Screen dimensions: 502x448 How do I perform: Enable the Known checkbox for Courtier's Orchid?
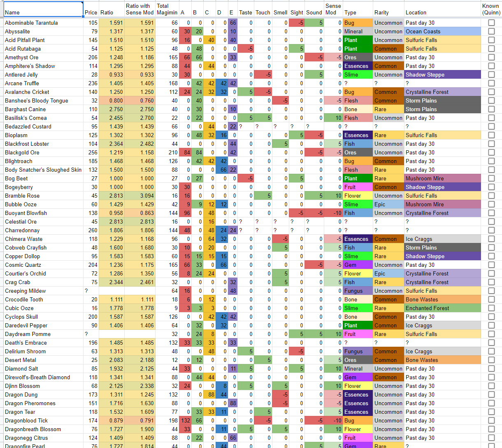(491, 273)
